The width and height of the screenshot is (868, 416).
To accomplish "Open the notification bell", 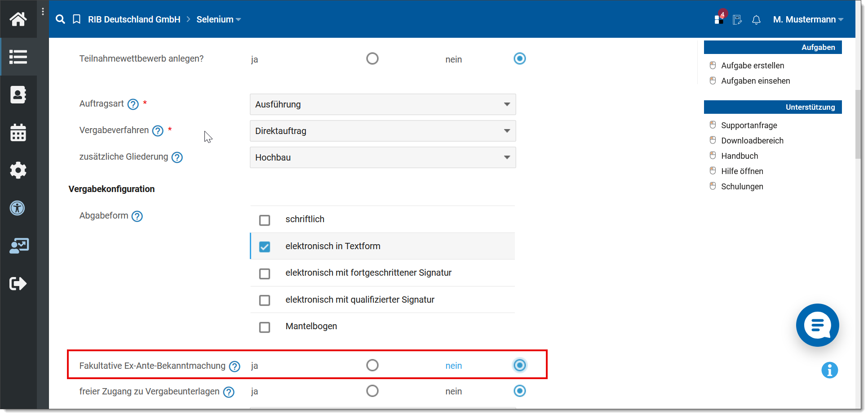I will tap(756, 20).
